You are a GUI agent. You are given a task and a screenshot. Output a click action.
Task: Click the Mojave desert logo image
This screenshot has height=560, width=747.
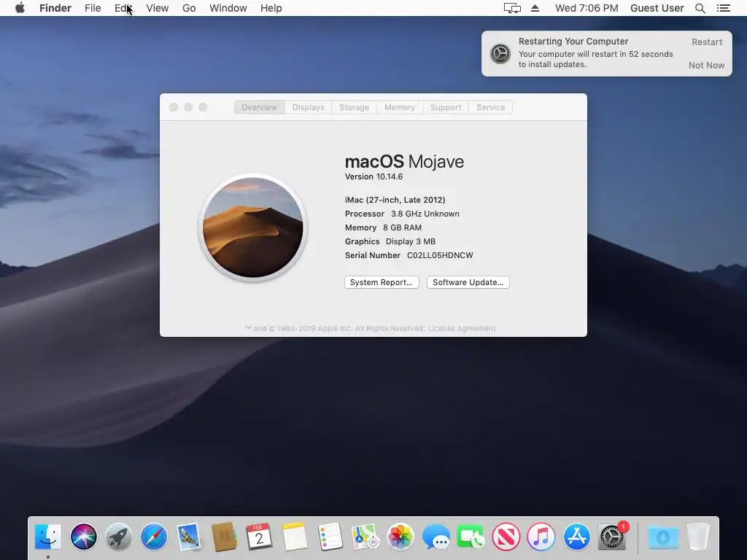coord(253,227)
